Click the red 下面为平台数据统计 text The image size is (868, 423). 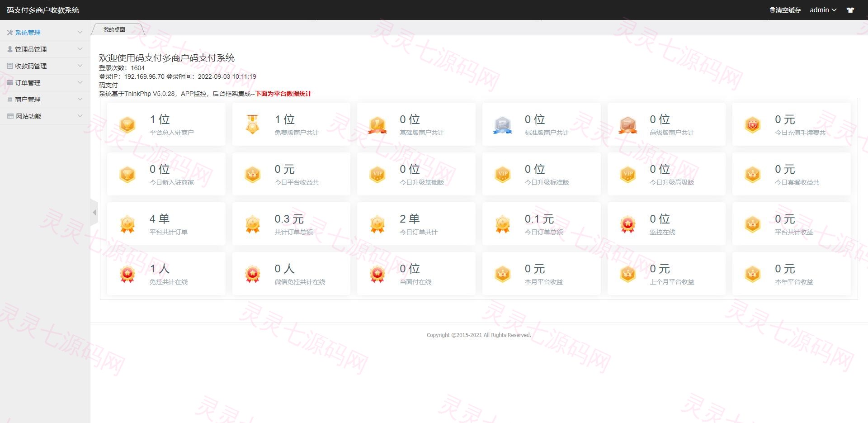[283, 94]
